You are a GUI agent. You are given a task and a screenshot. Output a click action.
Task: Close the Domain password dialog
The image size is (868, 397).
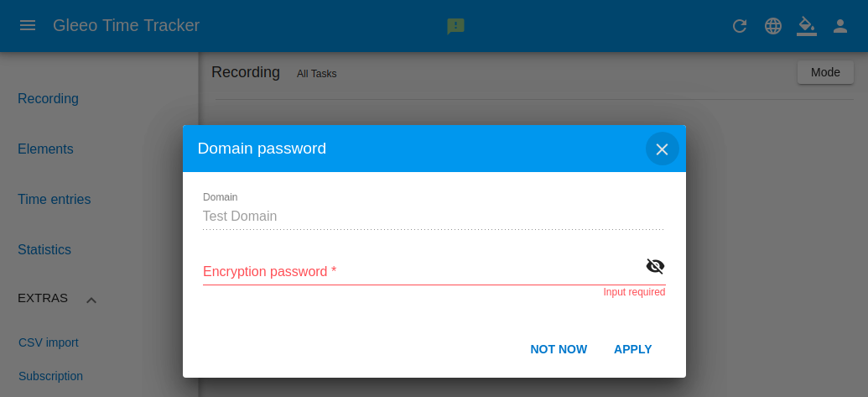tap(662, 149)
